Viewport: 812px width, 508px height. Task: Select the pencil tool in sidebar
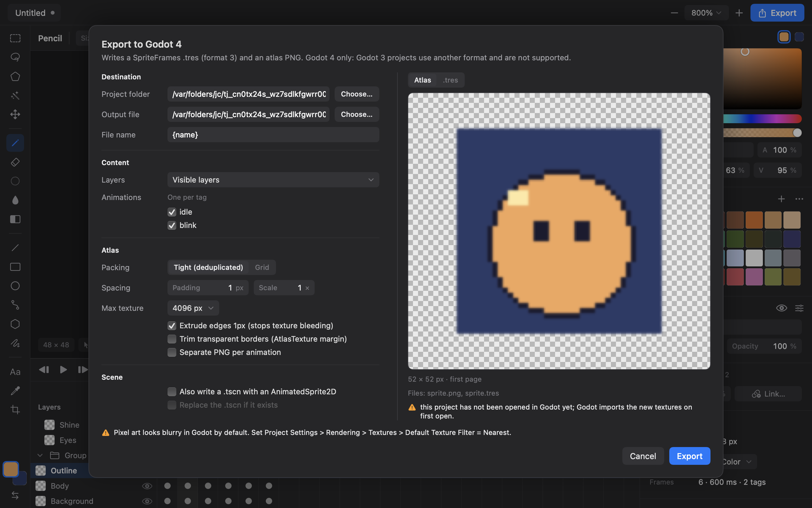coord(15,143)
